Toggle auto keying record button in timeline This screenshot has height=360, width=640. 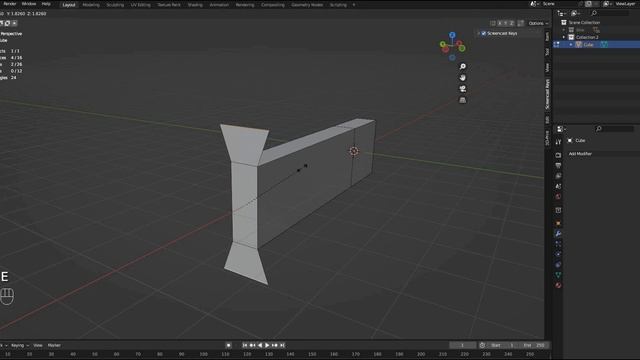(x=229, y=345)
